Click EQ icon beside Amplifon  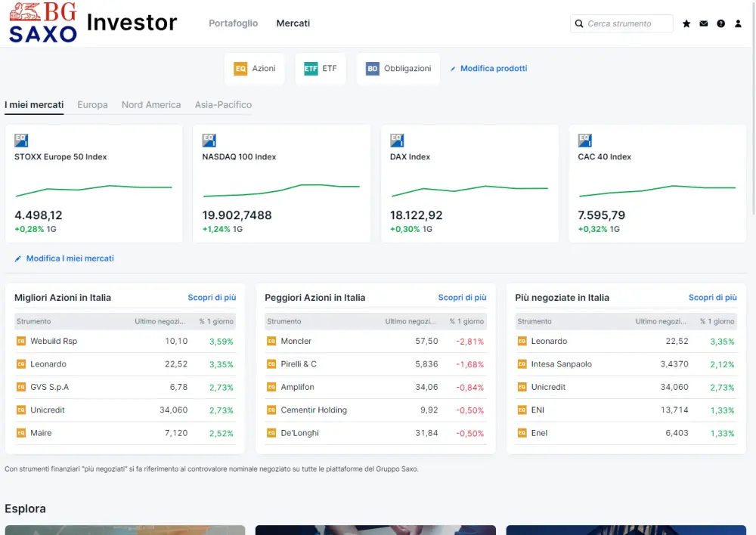coord(271,387)
